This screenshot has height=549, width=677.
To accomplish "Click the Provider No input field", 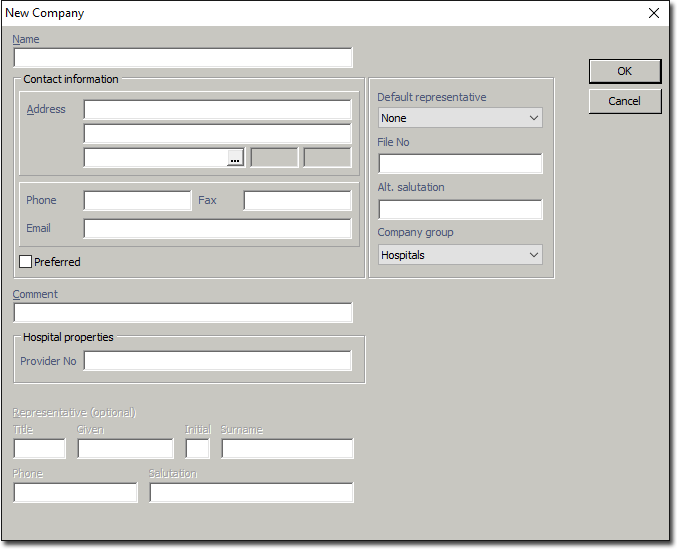I will pyautogui.click(x=217, y=361).
